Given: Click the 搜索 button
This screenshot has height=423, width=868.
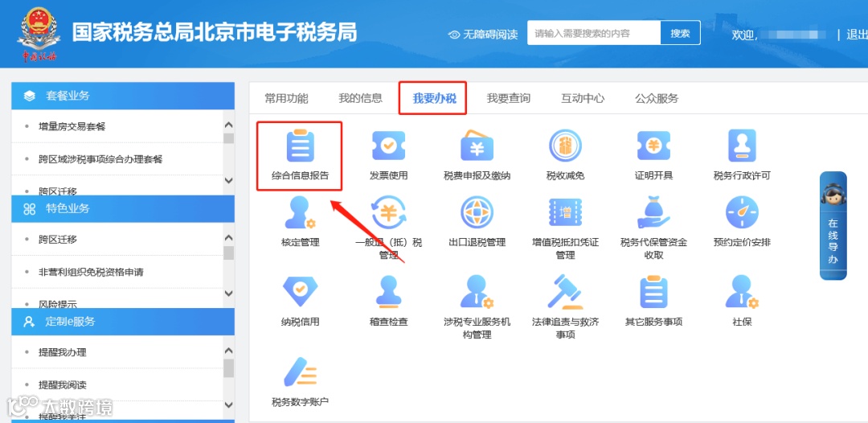Looking at the screenshot, I should coord(681,33).
